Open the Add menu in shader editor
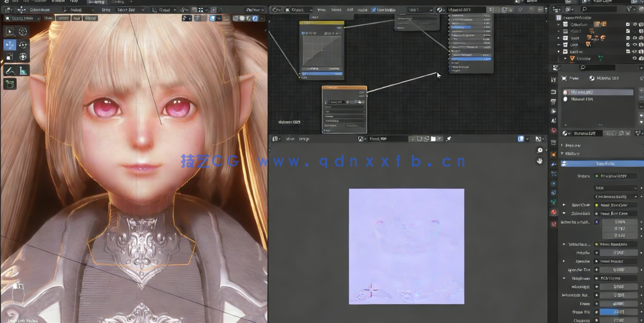Screen dimensions: 644x323 [x=350, y=9]
